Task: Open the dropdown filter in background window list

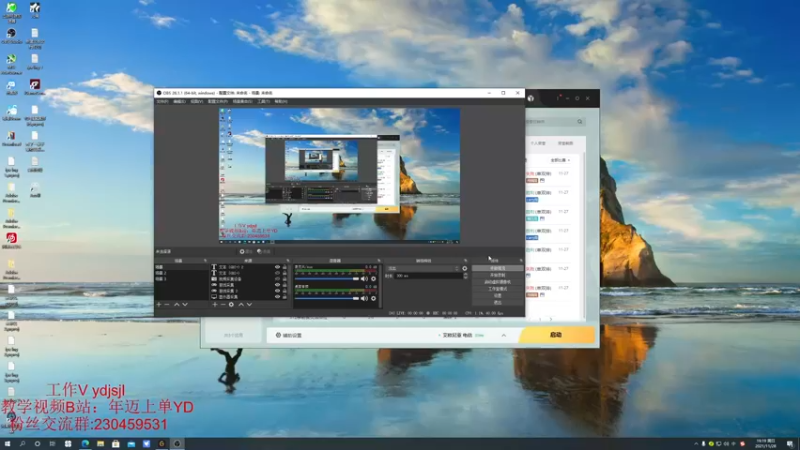Action: 560,160
